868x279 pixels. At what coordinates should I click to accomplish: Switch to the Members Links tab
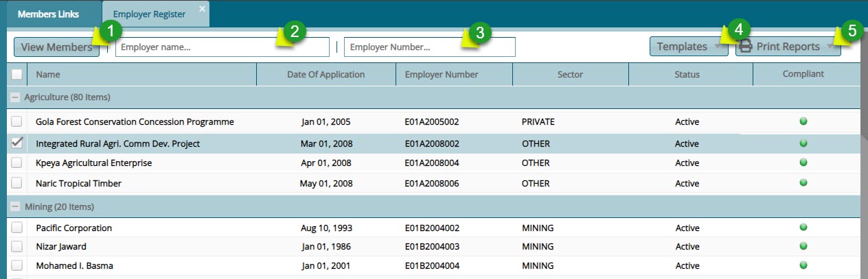[x=48, y=14]
